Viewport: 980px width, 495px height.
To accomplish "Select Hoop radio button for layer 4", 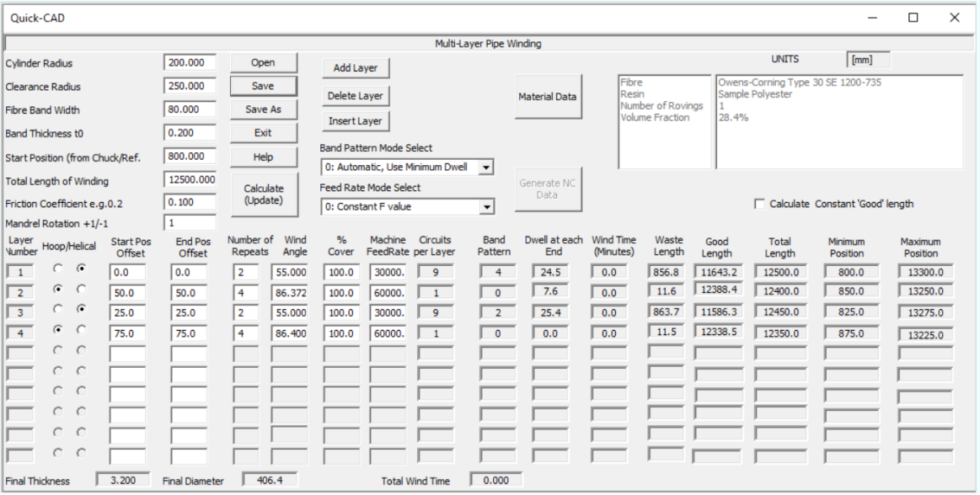I will click(x=58, y=329).
